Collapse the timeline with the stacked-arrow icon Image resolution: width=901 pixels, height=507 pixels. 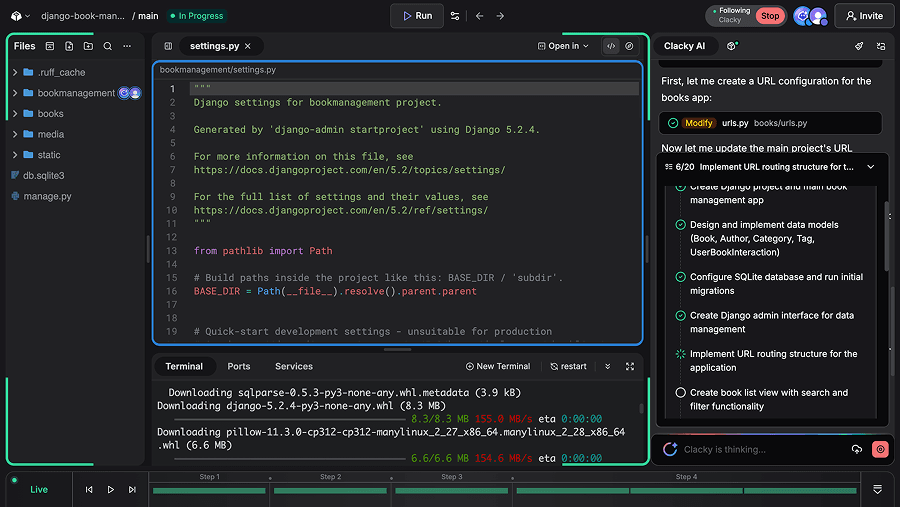pos(877,490)
